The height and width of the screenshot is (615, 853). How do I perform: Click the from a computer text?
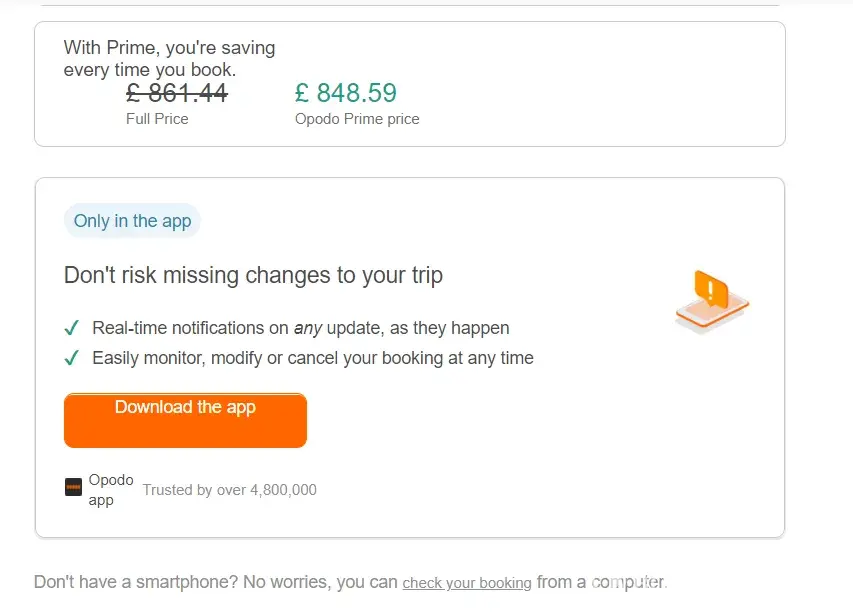click(x=601, y=582)
